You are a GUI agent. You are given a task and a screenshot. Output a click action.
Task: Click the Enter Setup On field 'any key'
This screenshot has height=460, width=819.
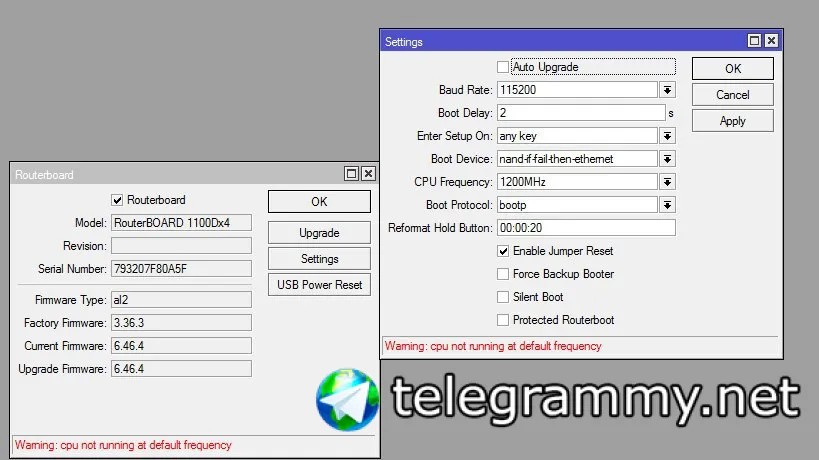tap(577, 136)
